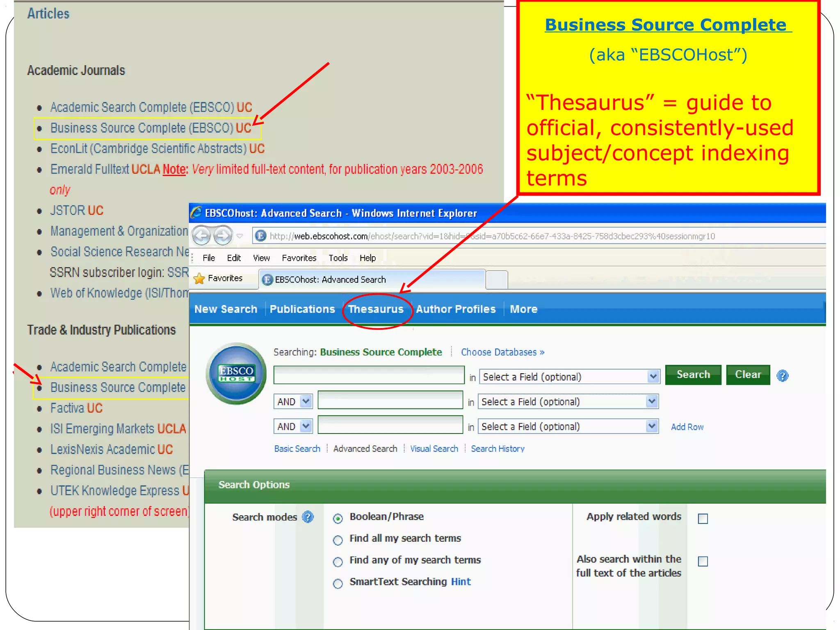The width and height of the screenshot is (840, 630).
Task: Click the Internet Explorer title bar icon
Action: [x=196, y=212]
